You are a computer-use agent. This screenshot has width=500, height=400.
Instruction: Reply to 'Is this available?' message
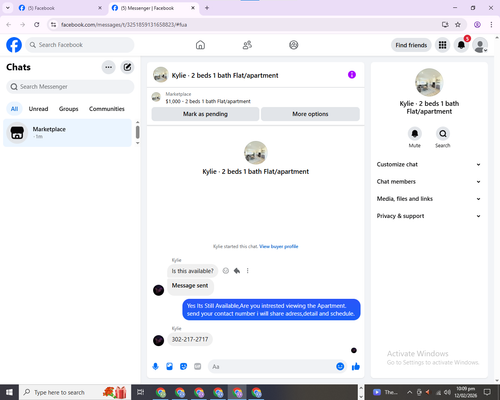[x=237, y=271]
